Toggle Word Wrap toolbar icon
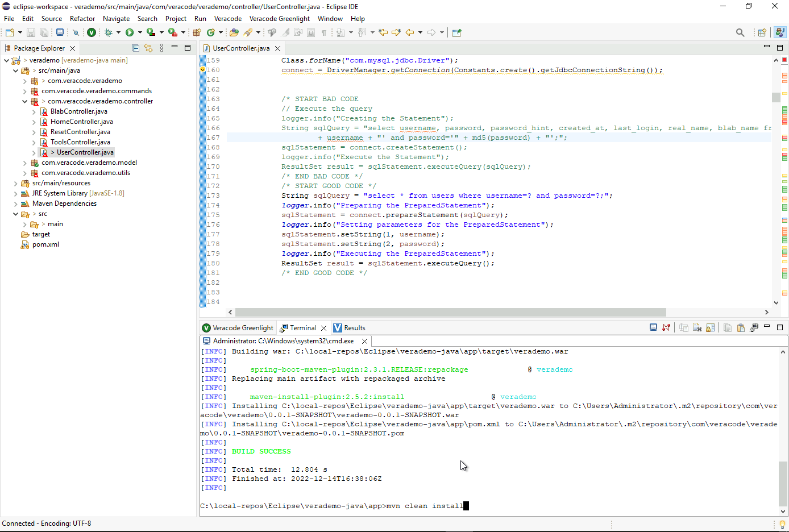Viewport: 789px width, 532px height. [x=297, y=32]
